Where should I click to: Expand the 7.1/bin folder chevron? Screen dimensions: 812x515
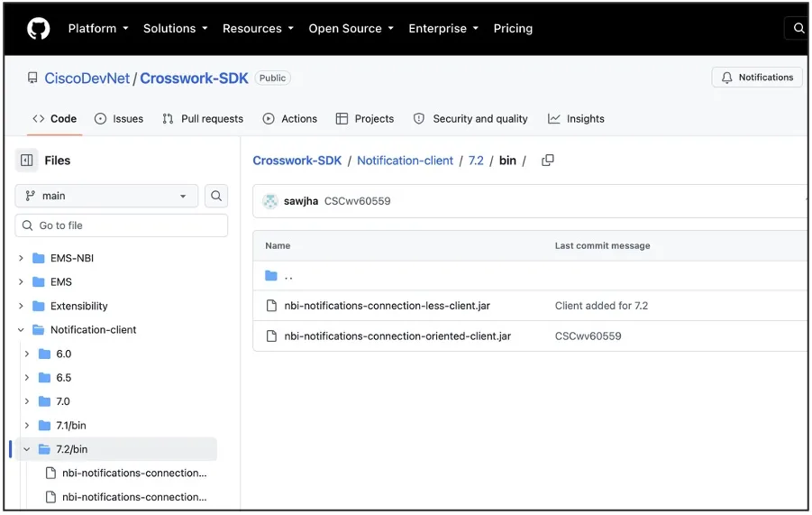coord(27,426)
